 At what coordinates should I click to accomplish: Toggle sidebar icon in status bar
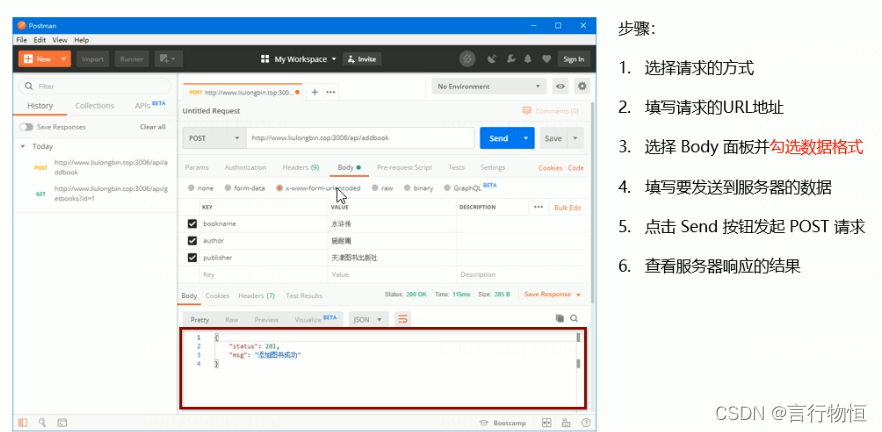pyautogui.click(x=23, y=422)
